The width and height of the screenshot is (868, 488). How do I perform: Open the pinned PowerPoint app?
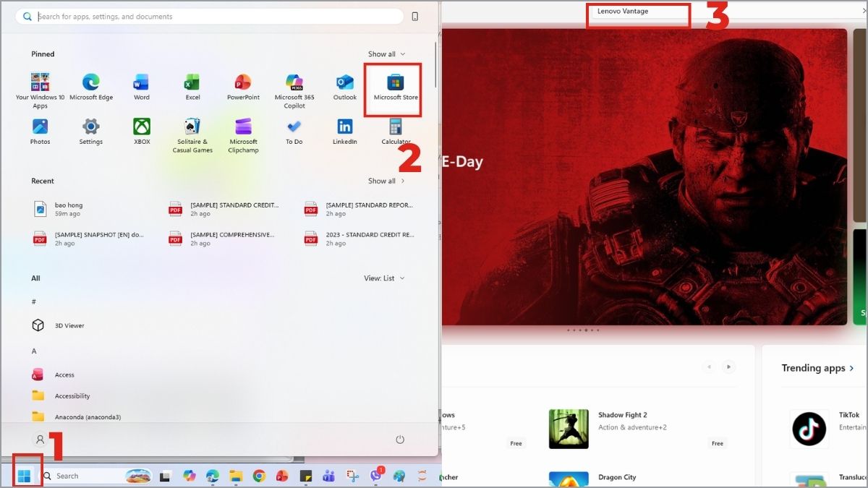coord(243,87)
